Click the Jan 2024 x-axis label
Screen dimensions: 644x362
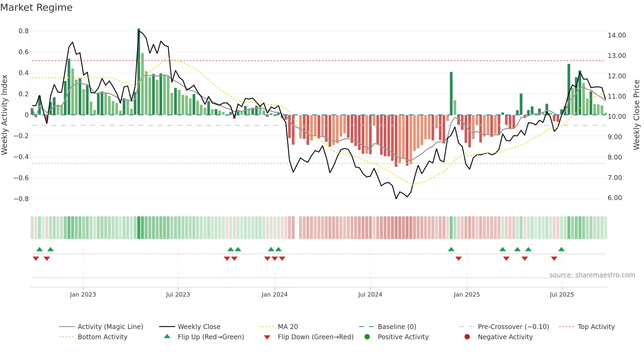coord(275,294)
